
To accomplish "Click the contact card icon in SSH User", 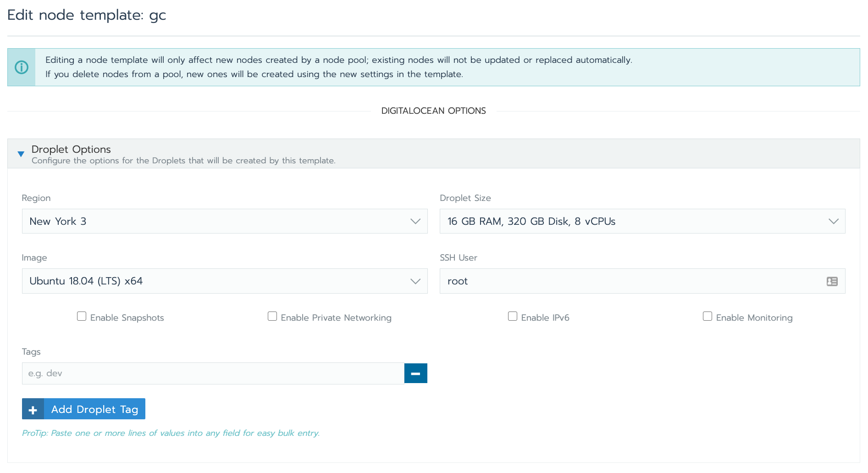I will [832, 281].
